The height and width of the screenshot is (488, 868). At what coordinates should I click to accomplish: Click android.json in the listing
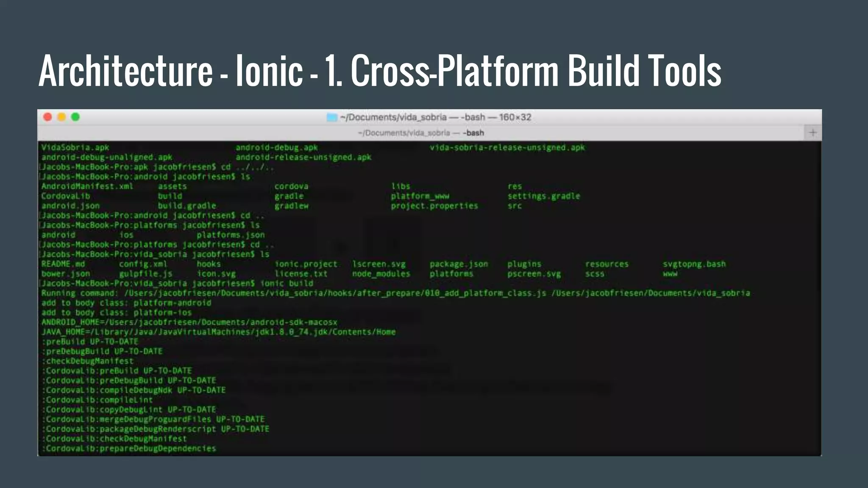coord(70,206)
